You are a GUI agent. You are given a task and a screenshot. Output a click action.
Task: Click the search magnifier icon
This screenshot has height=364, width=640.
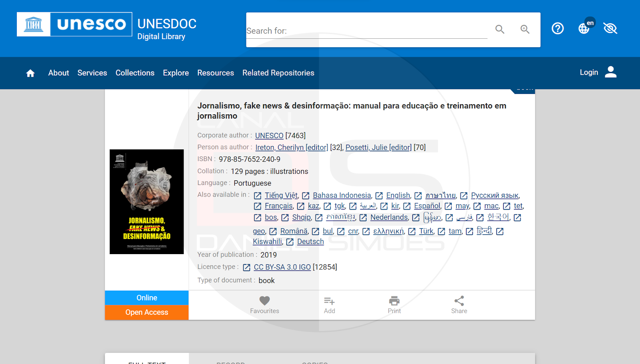pos(500,29)
